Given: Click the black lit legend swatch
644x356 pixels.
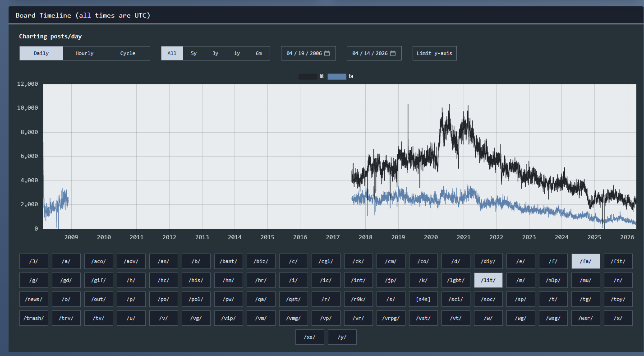Looking at the screenshot, I should [308, 77].
